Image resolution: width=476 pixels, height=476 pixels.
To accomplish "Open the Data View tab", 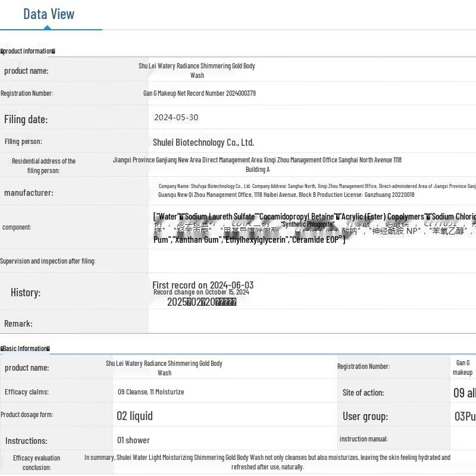I will coord(49,14).
